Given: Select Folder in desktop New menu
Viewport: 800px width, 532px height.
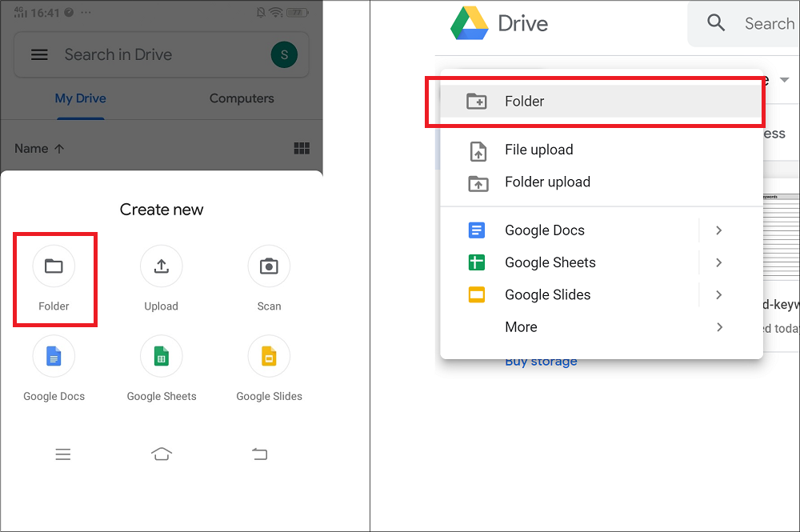Looking at the screenshot, I should (x=602, y=101).
